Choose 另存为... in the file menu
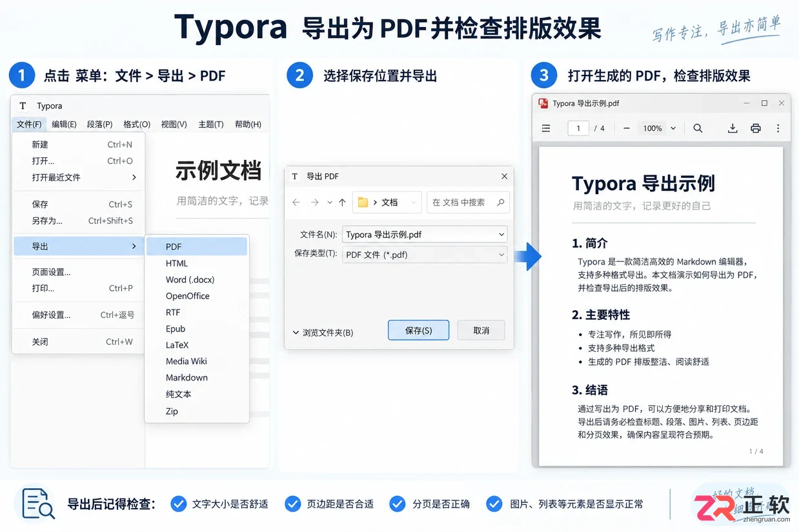Screen dimensions: 799x532 point(79,221)
